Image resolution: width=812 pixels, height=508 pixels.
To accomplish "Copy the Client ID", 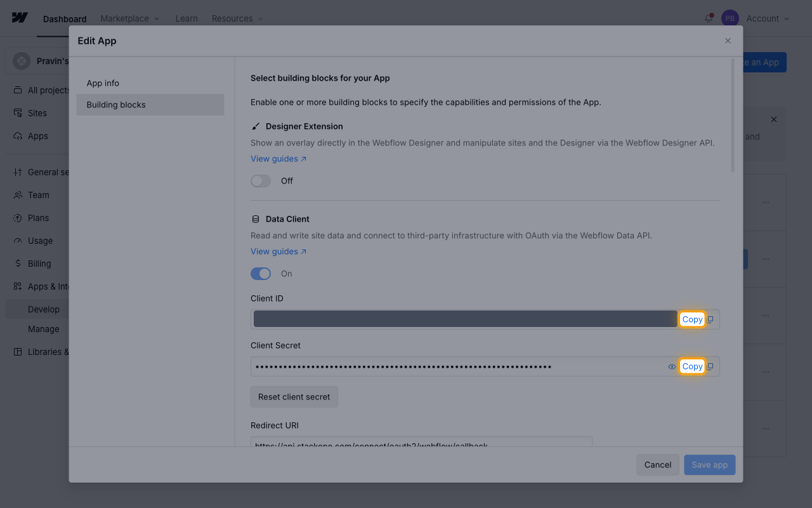I will click(692, 319).
